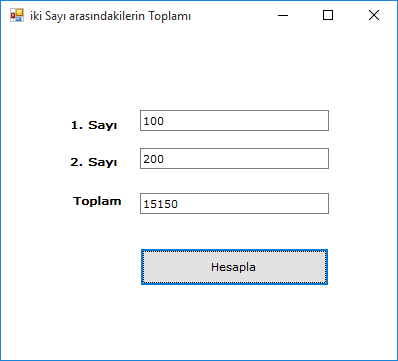Click the empty area right of the Toplam field
This screenshot has height=361, width=398.
click(x=363, y=203)
